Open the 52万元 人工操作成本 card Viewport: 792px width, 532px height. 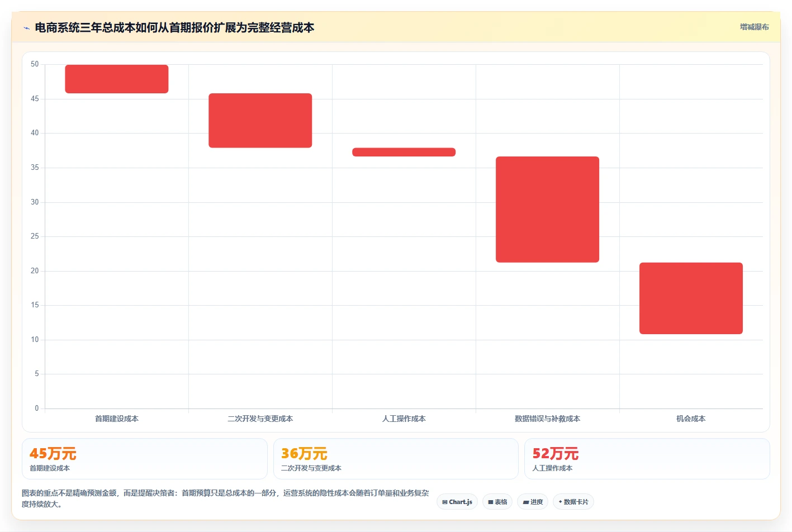(647, 459)
